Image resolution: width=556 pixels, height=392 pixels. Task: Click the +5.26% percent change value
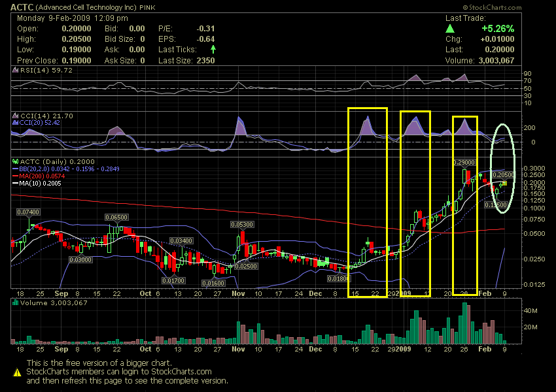[497, 29]
